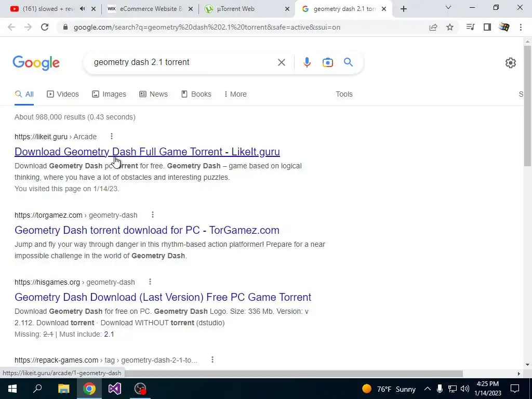
Task: Start voice search with the microphone
Action: 307,62
